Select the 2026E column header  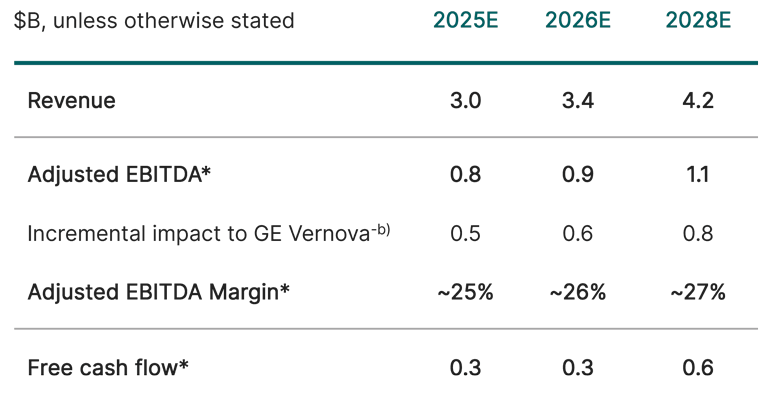[579, 21]
